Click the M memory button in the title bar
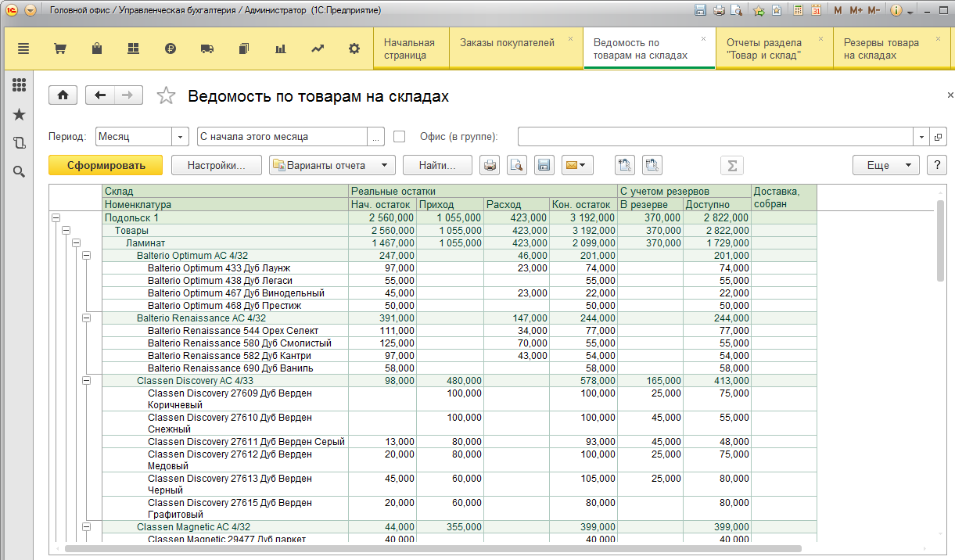This screenshot has height=560, width=955. pyautogui.click(x=838, y=11)
